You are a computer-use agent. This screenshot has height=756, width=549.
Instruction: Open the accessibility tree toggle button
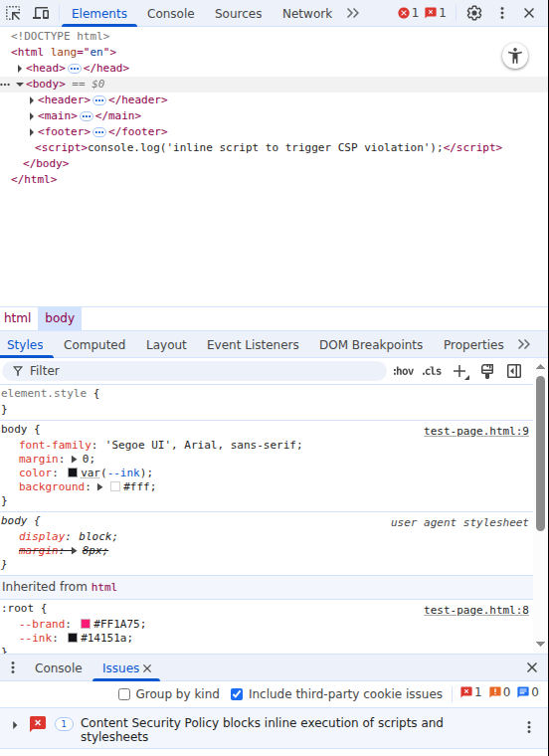click(x=515, y=56)
